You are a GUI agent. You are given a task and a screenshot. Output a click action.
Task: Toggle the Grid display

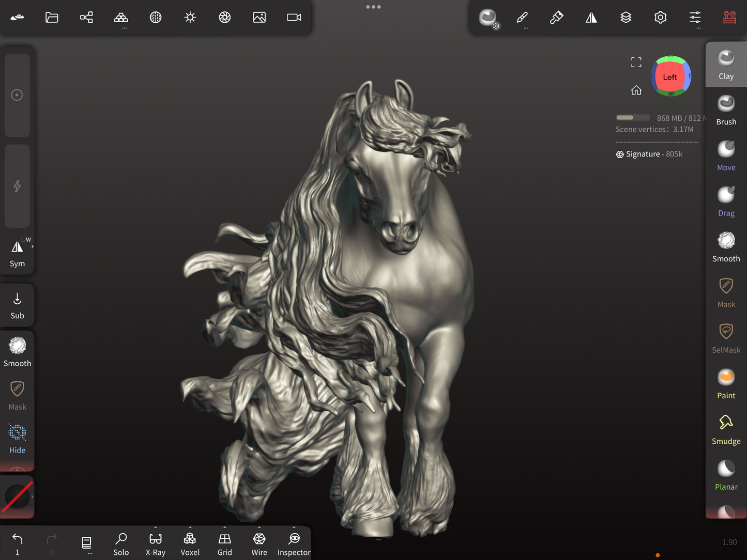[224, 544]
